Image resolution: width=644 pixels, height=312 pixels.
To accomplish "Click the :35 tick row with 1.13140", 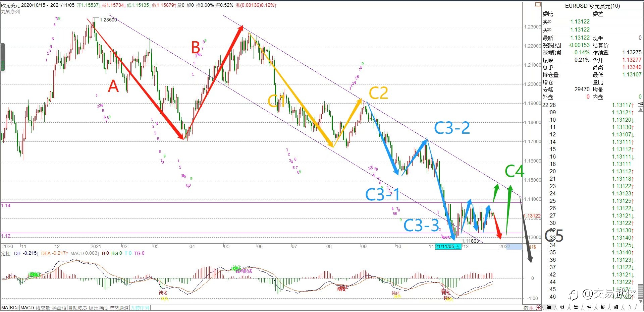I will click(x=590, y=252).
